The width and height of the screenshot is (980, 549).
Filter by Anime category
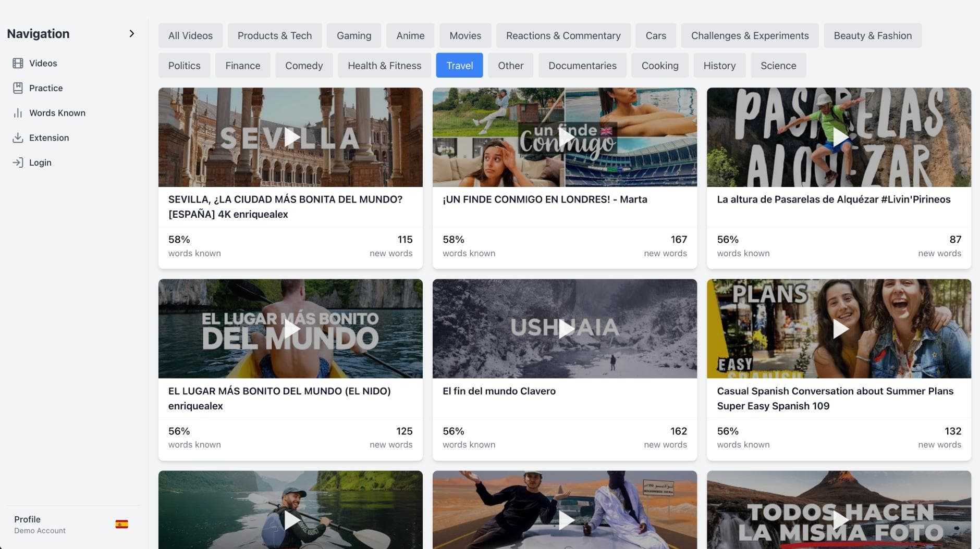click(x=410, y=35)
